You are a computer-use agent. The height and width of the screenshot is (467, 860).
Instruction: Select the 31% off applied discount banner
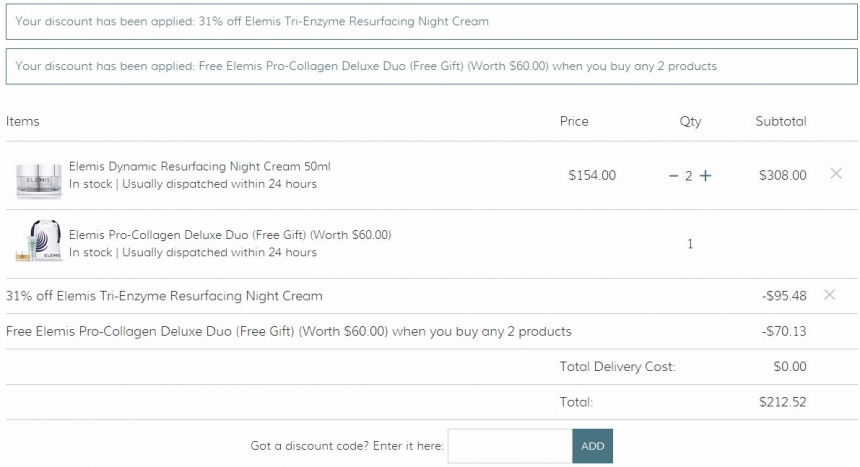pyautogui.click(x=432, y=21)
